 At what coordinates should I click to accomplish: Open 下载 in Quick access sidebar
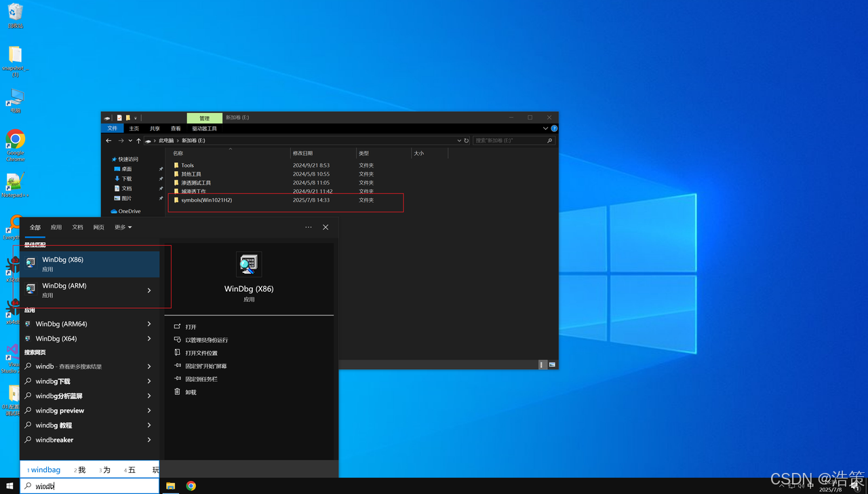(x=127, y=178)
